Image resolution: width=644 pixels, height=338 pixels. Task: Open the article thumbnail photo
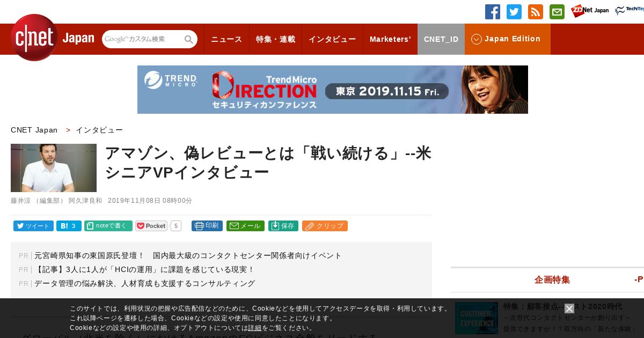coord(54,168)
